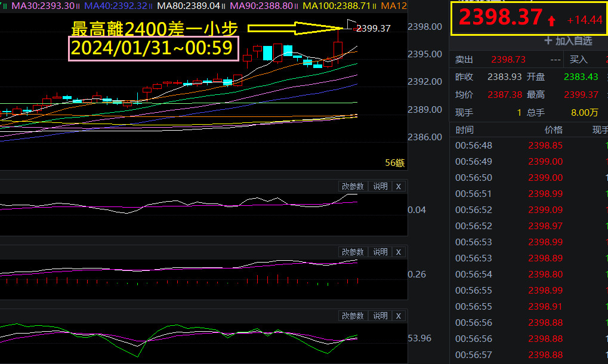Click the 2399.37 high marker on chart
The image size is (608, 364).
374,28
